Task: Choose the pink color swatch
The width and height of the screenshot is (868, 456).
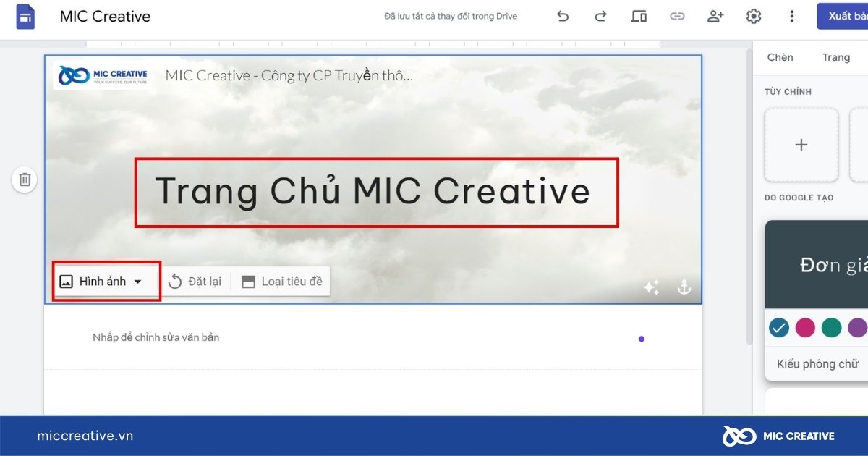Action: tap(805, 328)
